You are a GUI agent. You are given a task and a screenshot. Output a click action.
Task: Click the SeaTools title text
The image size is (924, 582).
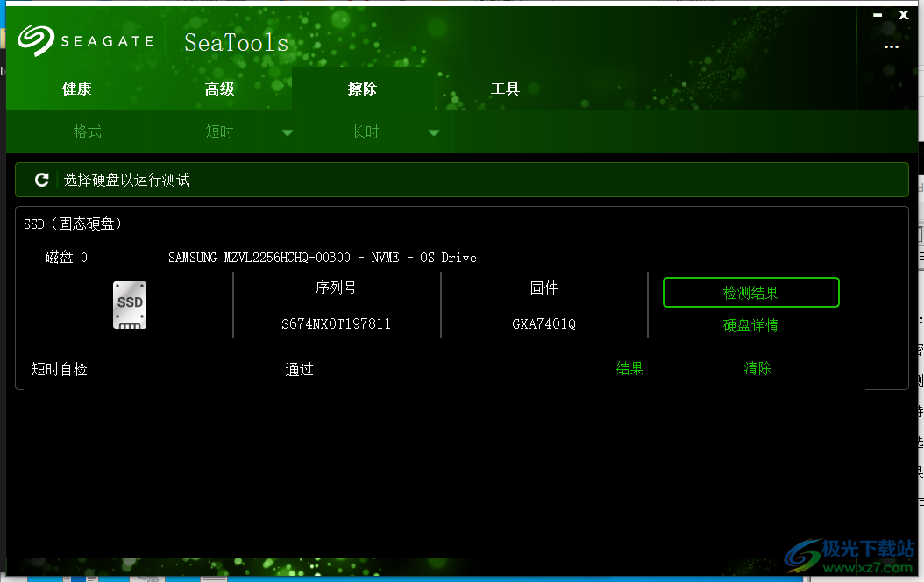click(x=237, y=42)
